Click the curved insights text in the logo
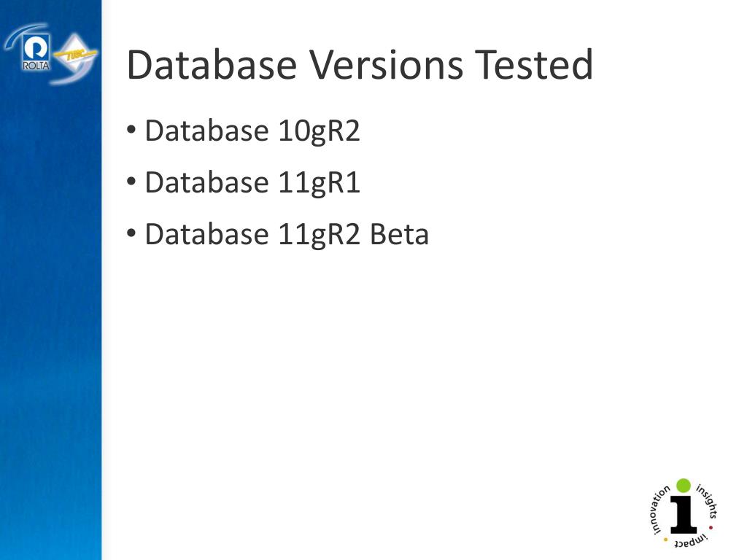747x560 pixels. (x=708, y=501)
